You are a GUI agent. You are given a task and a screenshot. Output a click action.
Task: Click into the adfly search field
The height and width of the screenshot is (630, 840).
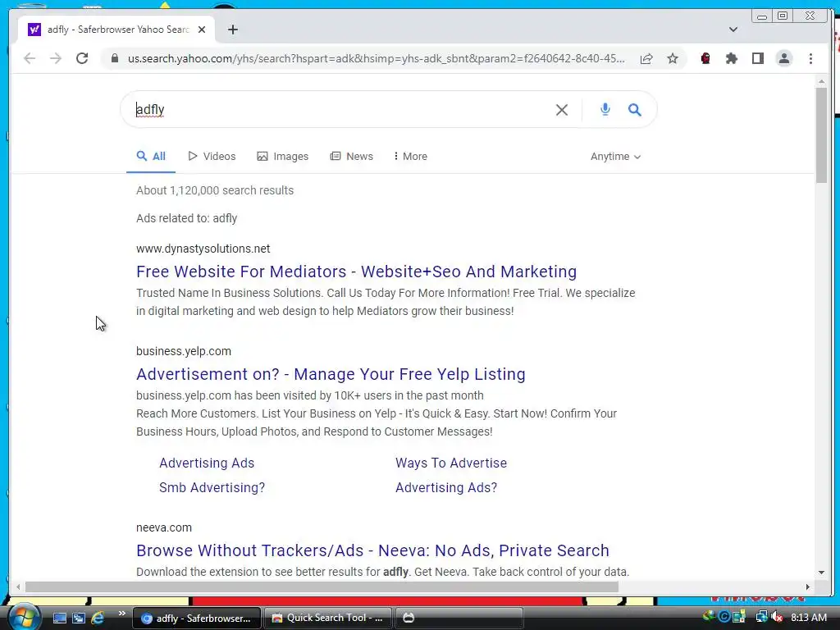343,110
